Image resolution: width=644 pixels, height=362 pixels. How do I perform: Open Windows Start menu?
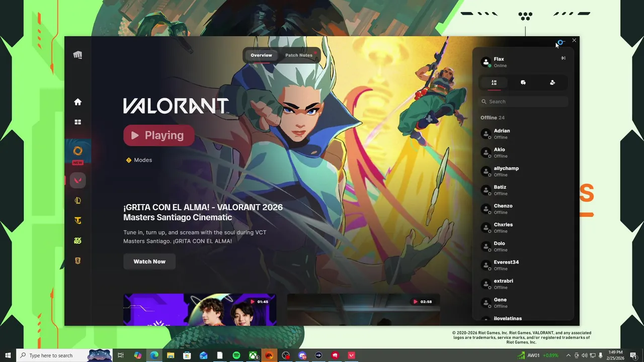point(8,355)
